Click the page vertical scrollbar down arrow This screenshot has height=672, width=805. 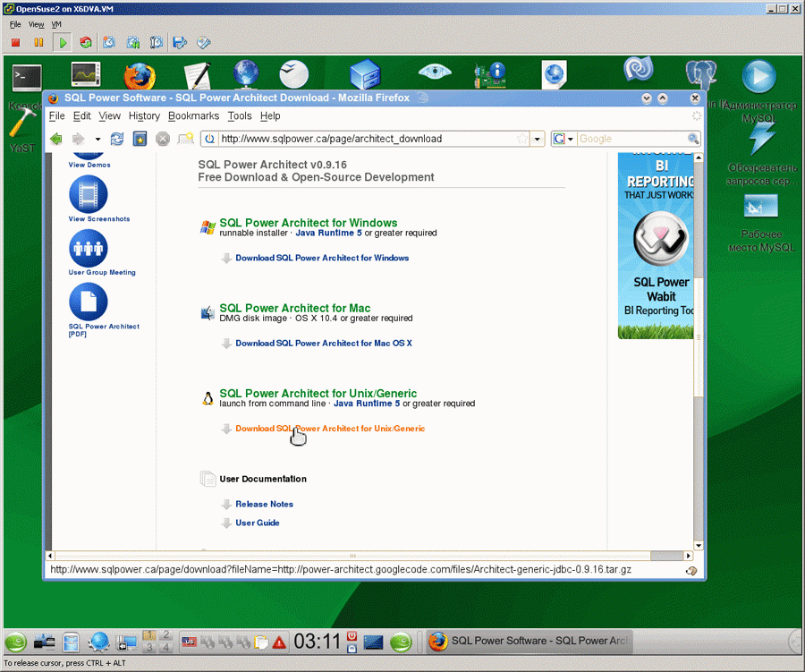(x=699, y=546)
